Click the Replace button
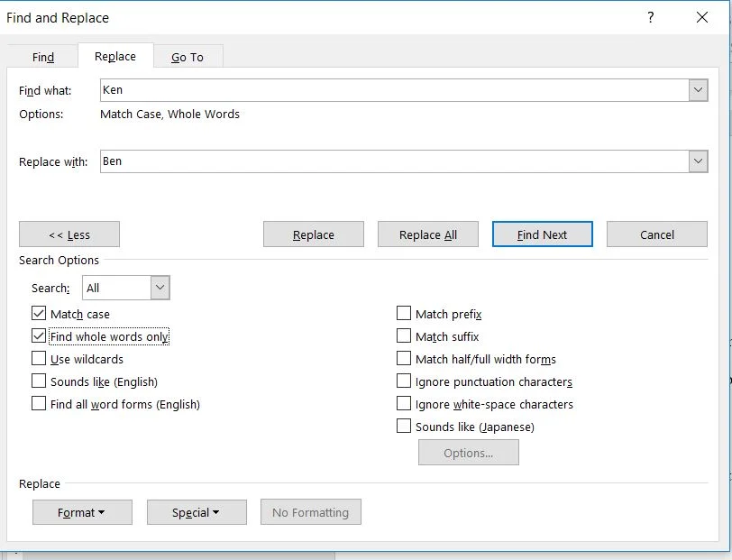This screenshot has width=732, height=560. pos(313,234)
